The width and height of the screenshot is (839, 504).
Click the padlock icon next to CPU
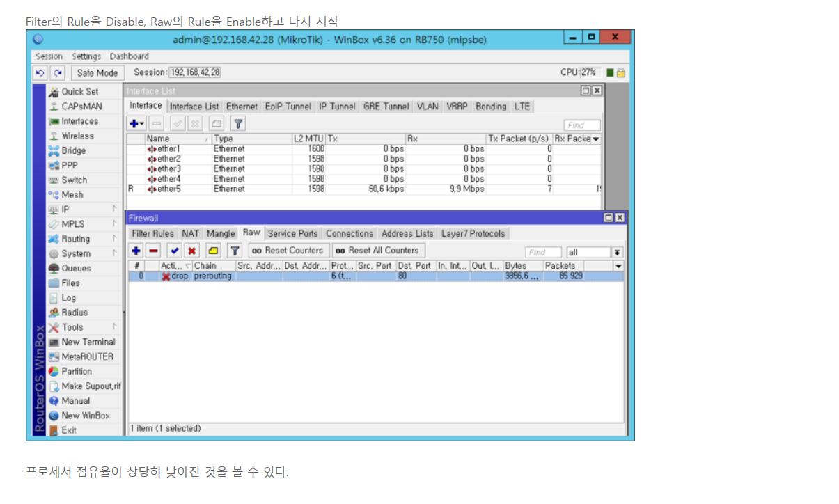coord(620,72)
